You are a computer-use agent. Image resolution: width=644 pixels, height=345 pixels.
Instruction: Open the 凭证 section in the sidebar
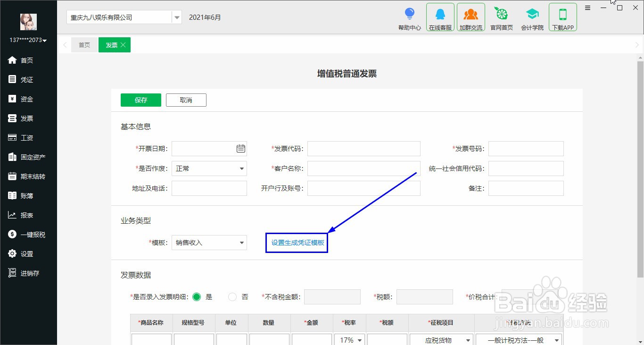pyautogui.click(x=26, y=79)
